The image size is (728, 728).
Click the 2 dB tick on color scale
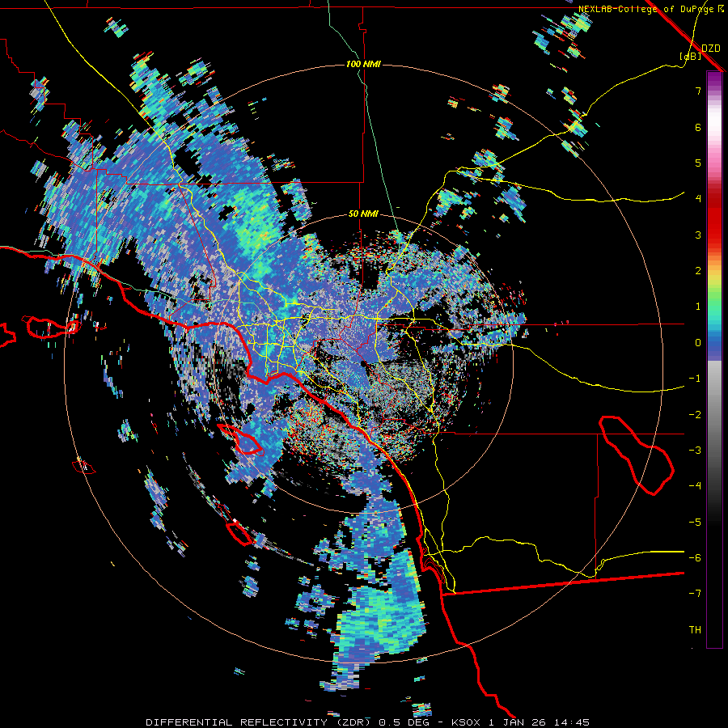(698, 271)
